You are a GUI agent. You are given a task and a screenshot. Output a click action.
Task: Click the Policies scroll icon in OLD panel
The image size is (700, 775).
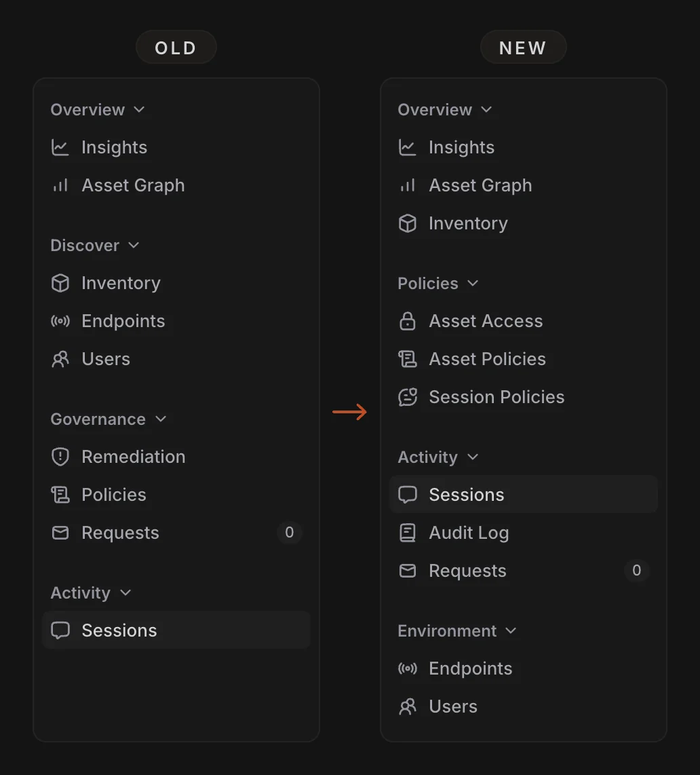[x=60, y=495]
